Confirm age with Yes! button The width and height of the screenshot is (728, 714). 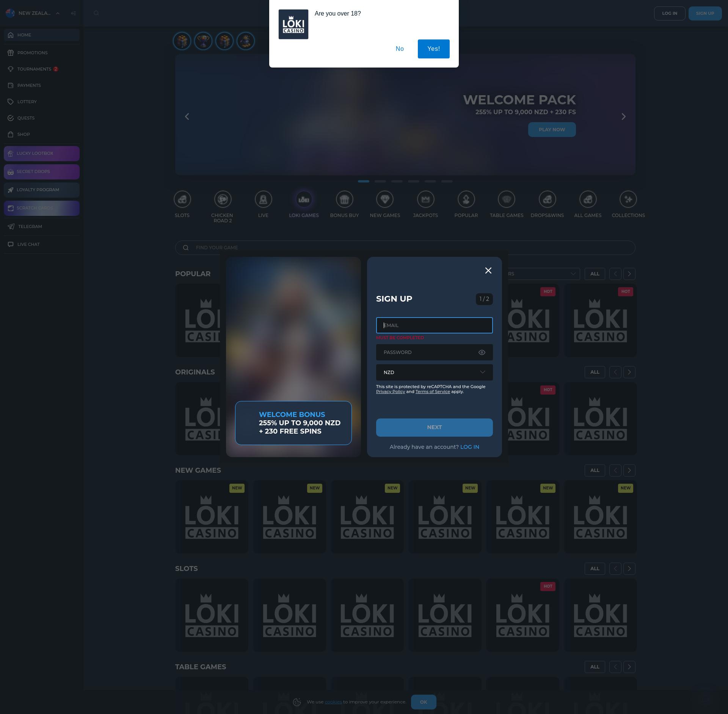(x=433, y=49)
